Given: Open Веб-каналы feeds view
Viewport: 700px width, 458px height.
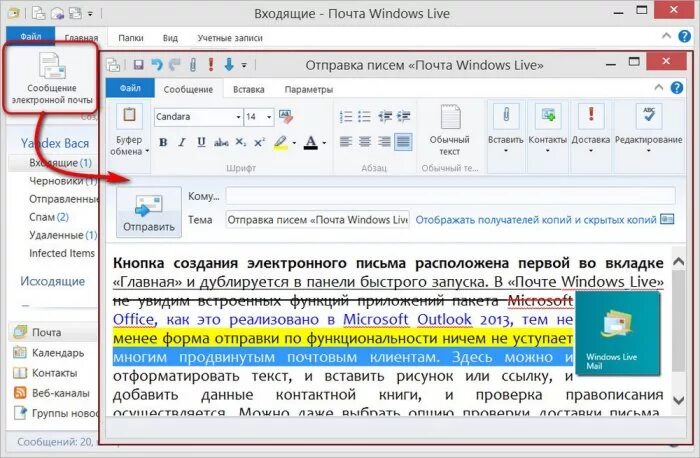Looking at the screenshot, I should [x=51, y=393].
